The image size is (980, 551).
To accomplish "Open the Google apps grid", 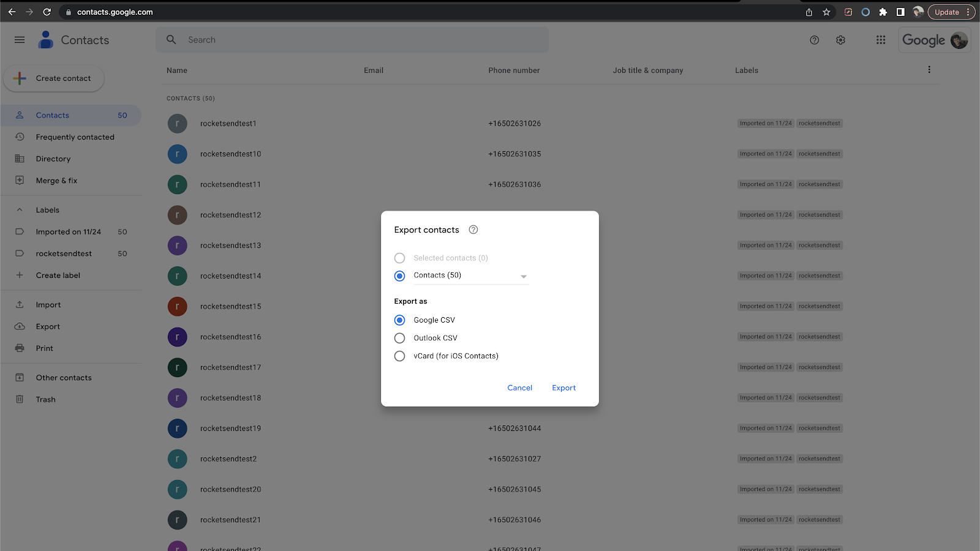I will point(881,40).
